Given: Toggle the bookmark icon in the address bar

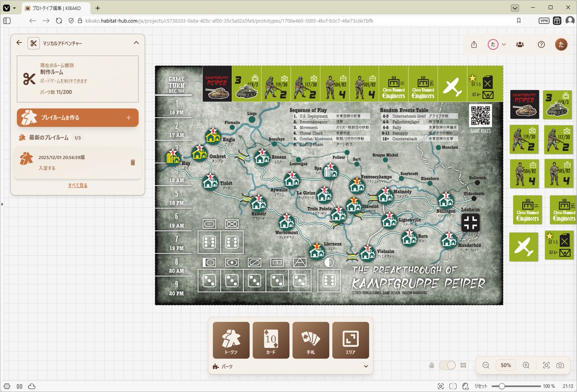Looking at the screenshot, I should click(x=519, y=21).
